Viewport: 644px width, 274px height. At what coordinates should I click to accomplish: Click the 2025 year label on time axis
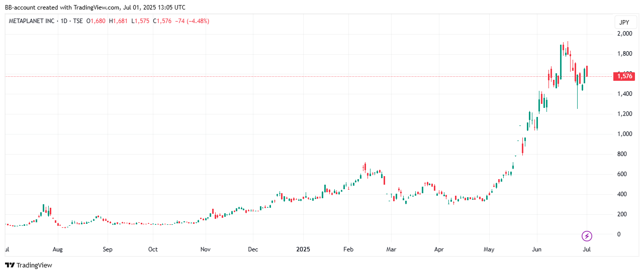(x=303, y=249)
